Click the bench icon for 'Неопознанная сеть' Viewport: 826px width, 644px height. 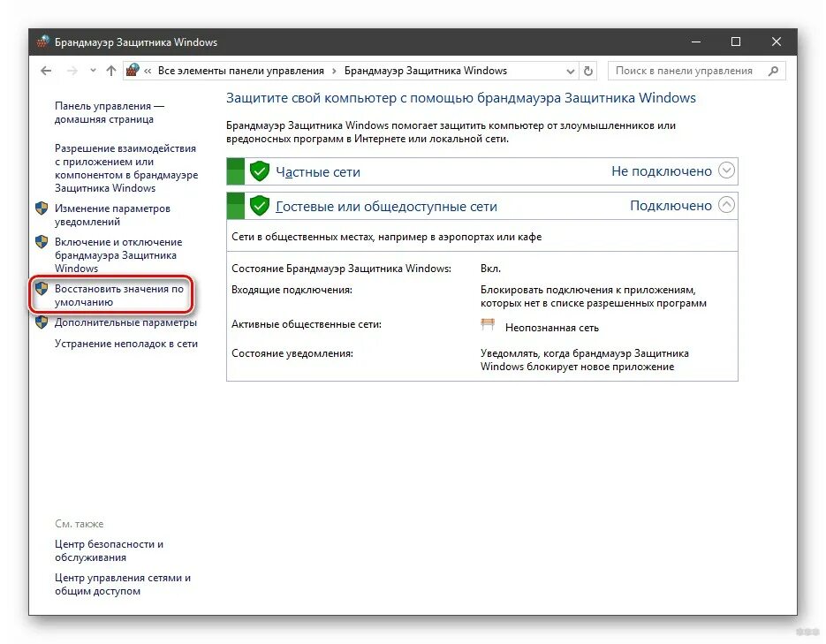pos(488,324)
